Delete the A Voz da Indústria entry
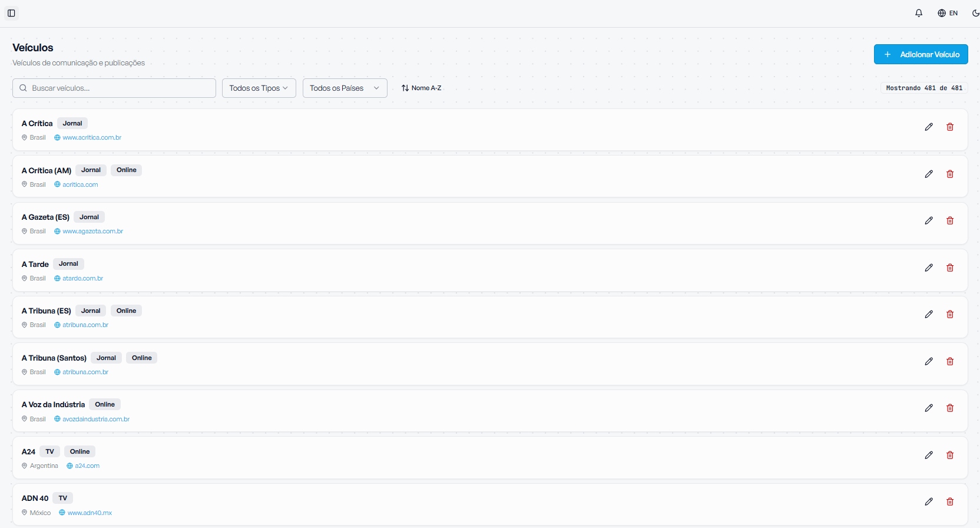The height and width of the screenshot is (528, 980). pos(950,408)
